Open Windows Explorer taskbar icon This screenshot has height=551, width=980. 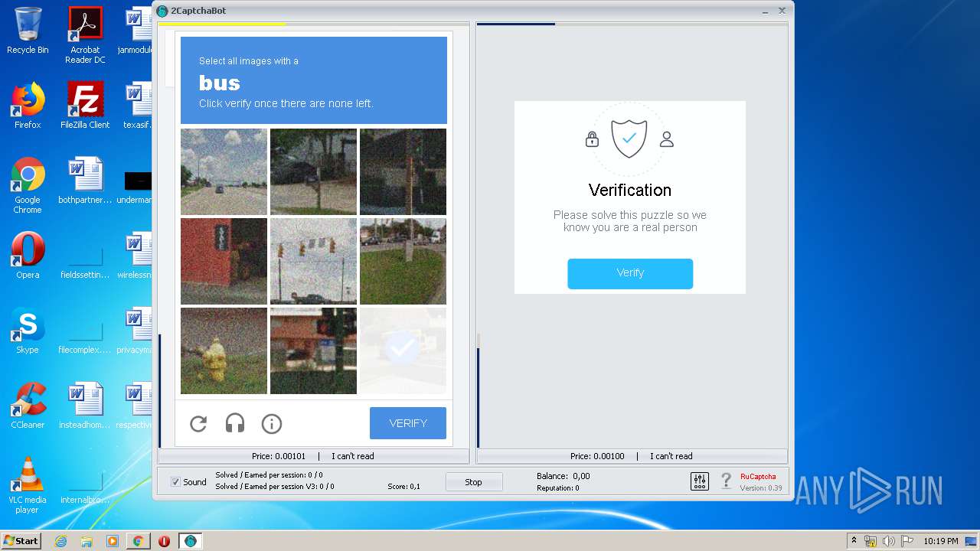point(87,541)
